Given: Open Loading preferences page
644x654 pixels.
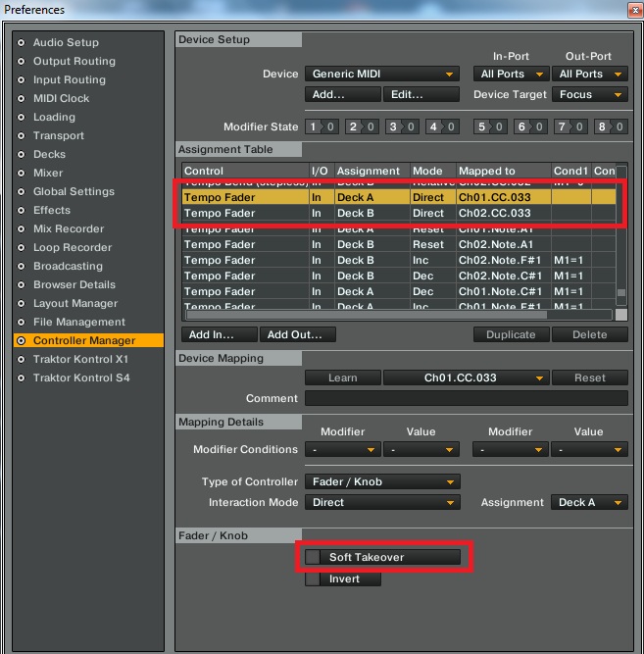Looking at the screenshot, I should point(54,118).
